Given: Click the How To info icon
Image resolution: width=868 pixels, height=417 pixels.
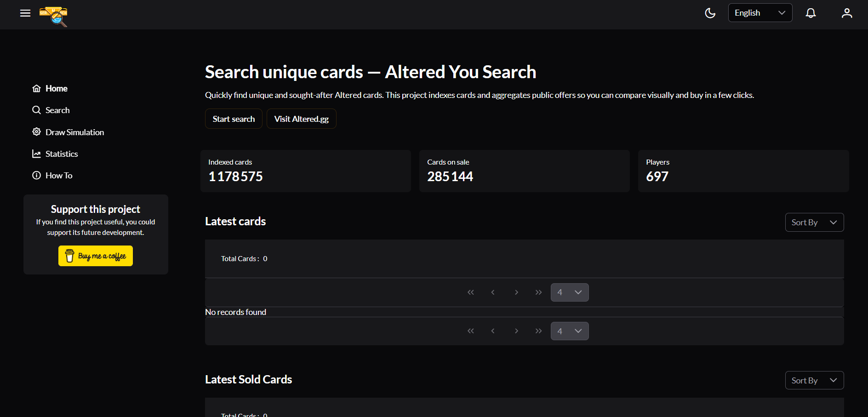Looking at the screenshot, I should coord(36,175).
